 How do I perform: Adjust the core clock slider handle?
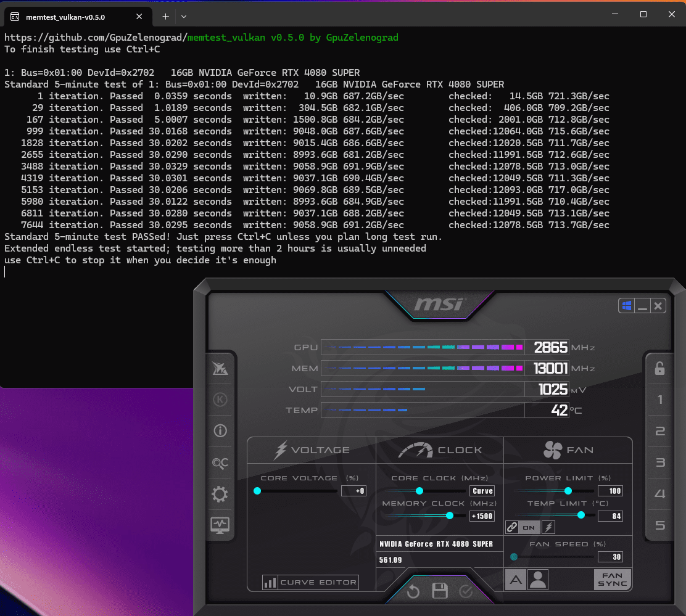coord(419,491)
